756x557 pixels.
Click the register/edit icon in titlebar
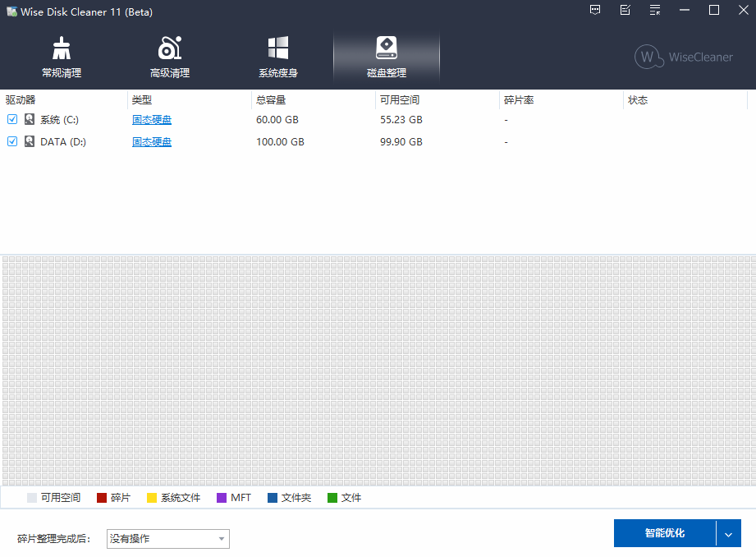pos(625,11)
